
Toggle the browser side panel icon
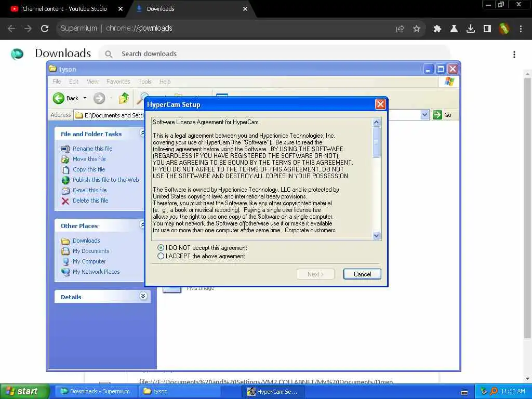[x=487, y=29]
